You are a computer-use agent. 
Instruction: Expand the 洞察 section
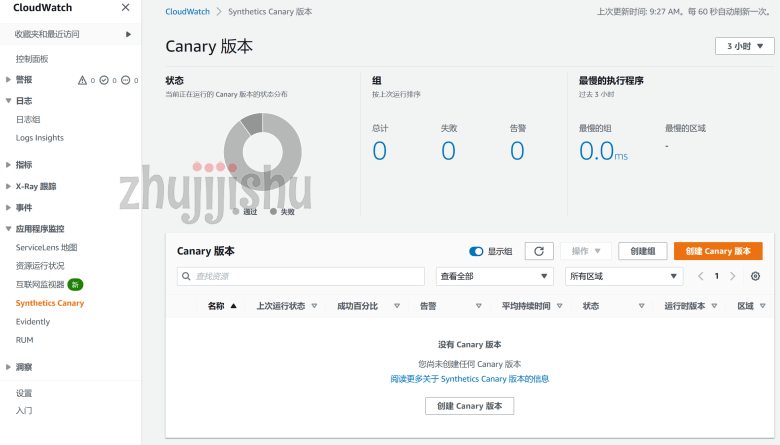pyautogui.click(x=8, y=367)
